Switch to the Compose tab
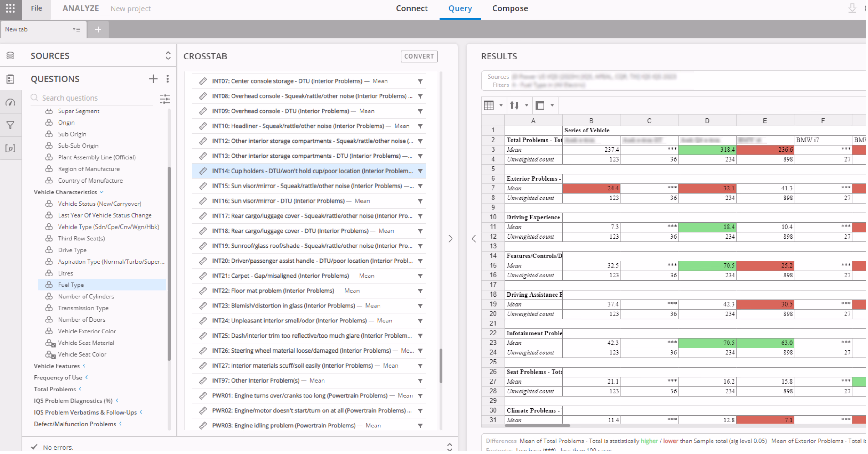868x454 pixels. click(x=510, y=8)
